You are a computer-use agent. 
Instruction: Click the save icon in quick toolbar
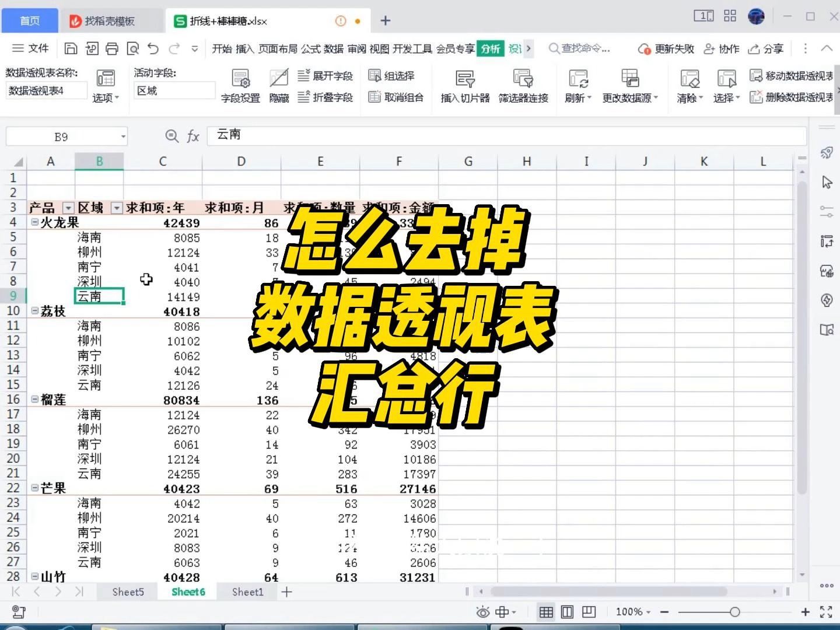click(71, 48)
